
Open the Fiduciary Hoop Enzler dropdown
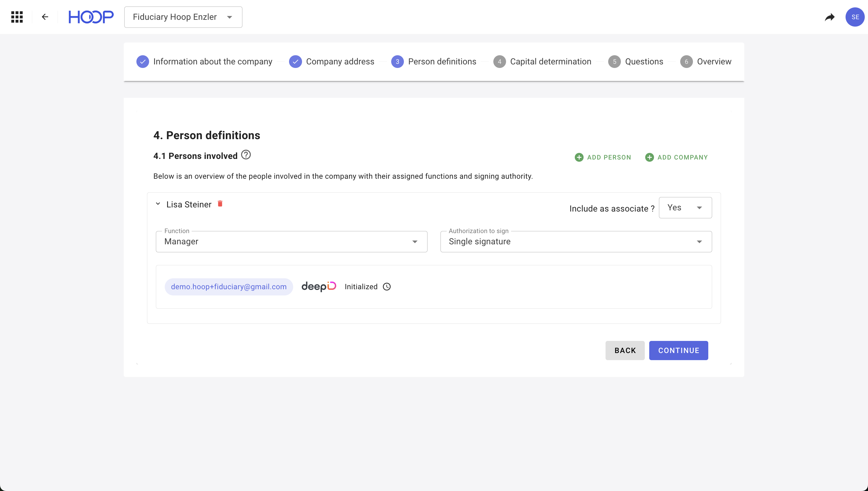(183, 17)
